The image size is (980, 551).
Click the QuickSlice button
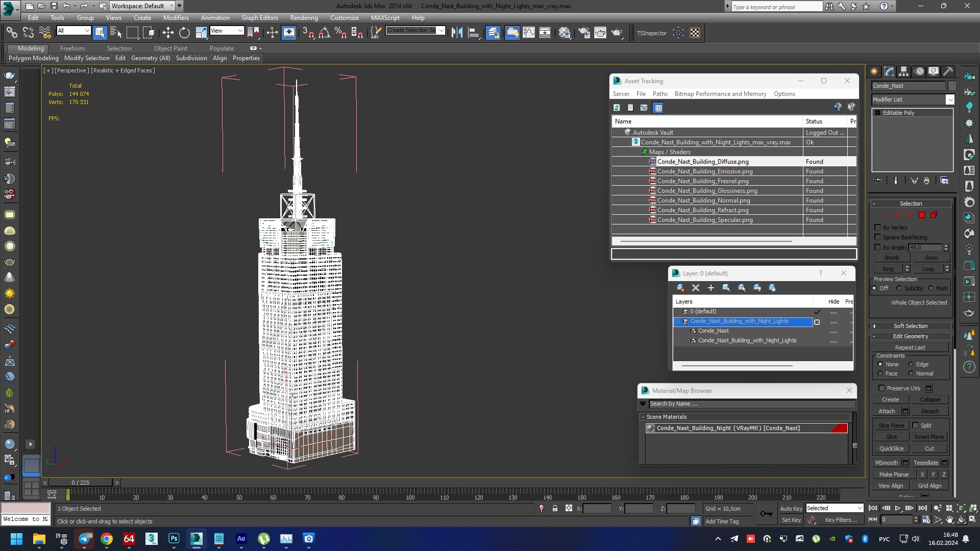coord(891,448)
